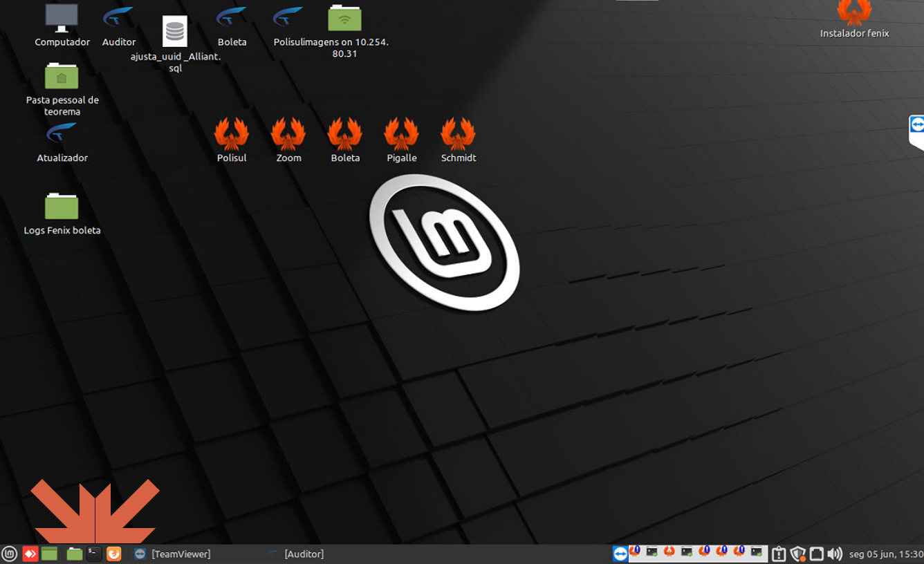Screen dimensions: 924x564
Task: Open the Computador desktop icon
Action: [62, 26]
